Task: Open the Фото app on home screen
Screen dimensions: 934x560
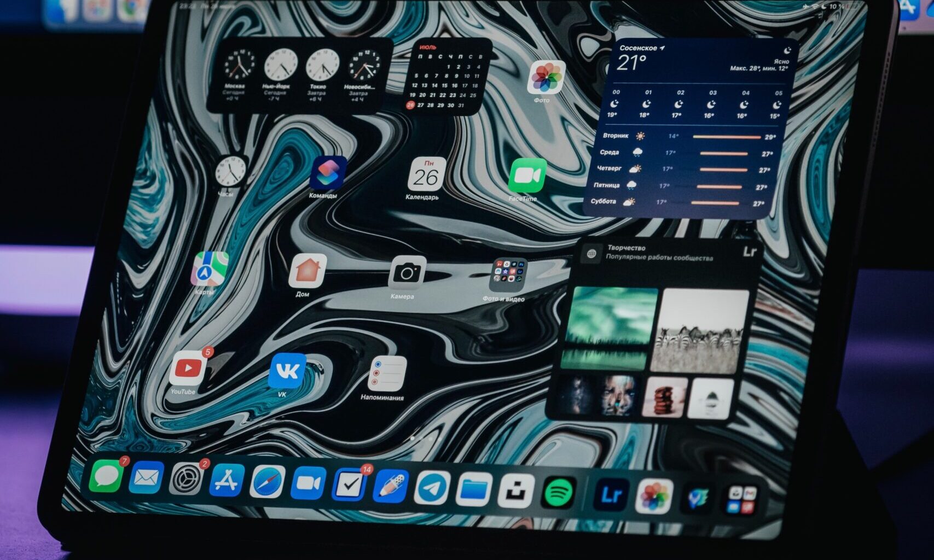Action: [x=546, y=78]
